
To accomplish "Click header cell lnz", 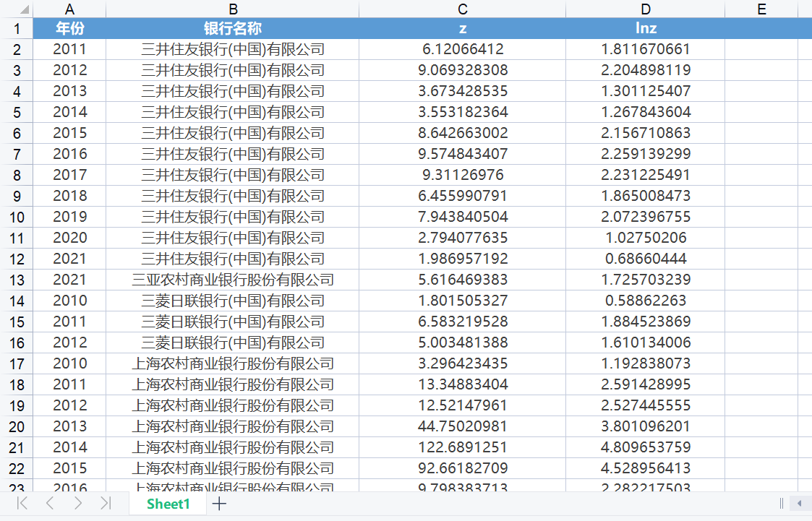I will 645,28.
